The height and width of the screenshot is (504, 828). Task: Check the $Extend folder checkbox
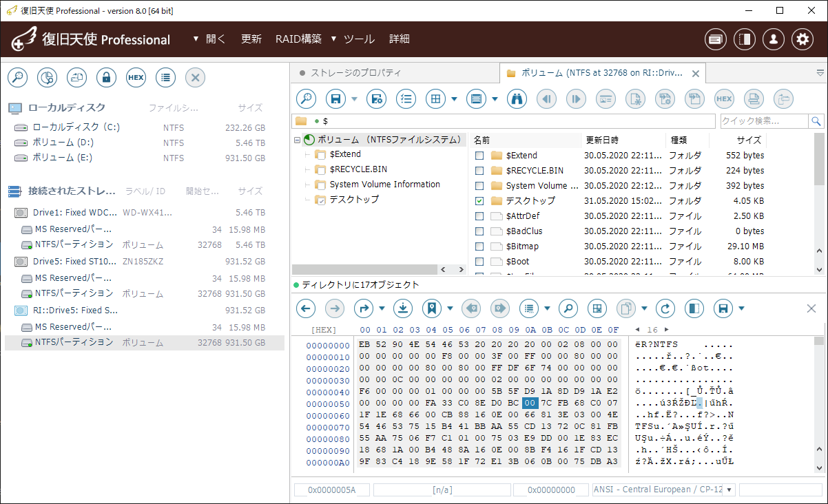[479, 156]
